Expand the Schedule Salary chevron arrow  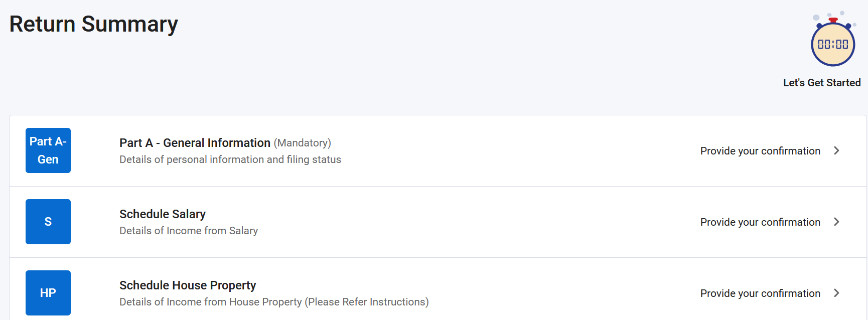click(836, 222)
